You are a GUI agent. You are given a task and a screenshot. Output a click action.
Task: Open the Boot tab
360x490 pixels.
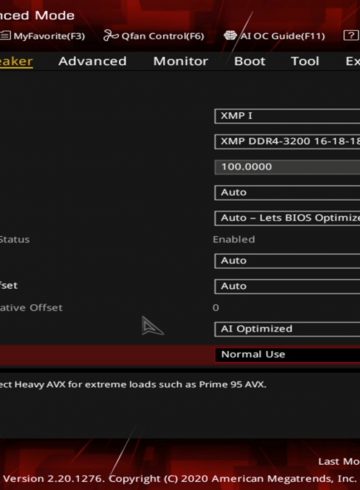(250, 61)
